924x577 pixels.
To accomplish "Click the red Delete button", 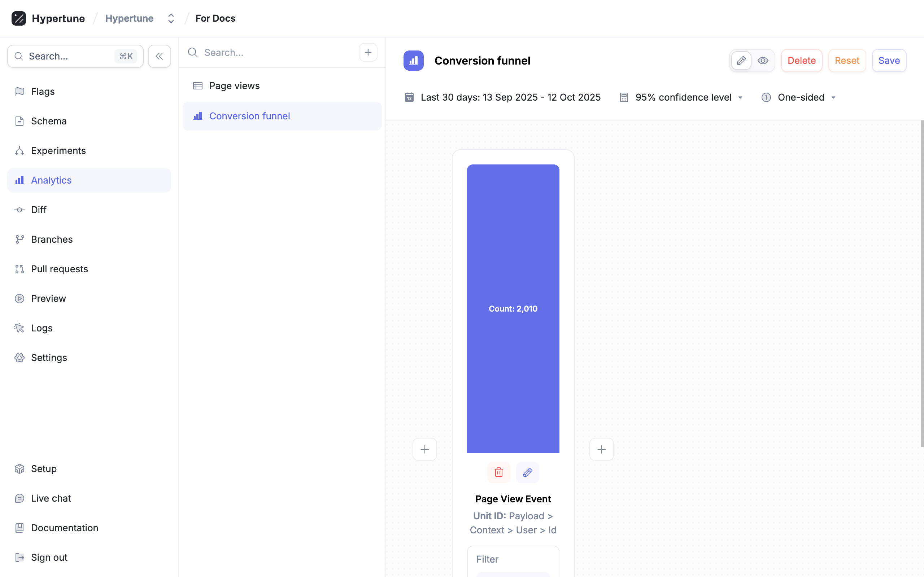I will [x=801, y=60].
